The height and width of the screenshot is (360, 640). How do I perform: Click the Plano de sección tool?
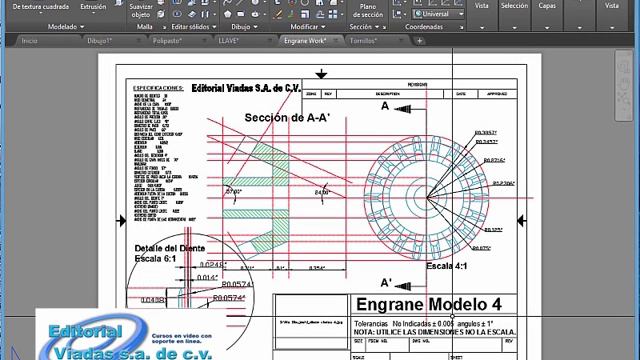click(x=368, y=10)
